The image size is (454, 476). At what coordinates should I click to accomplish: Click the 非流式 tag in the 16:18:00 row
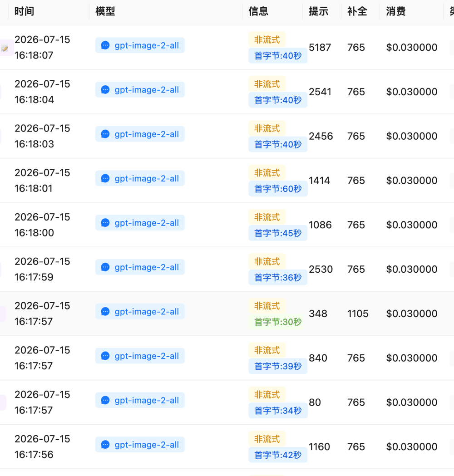coord(267,217)
